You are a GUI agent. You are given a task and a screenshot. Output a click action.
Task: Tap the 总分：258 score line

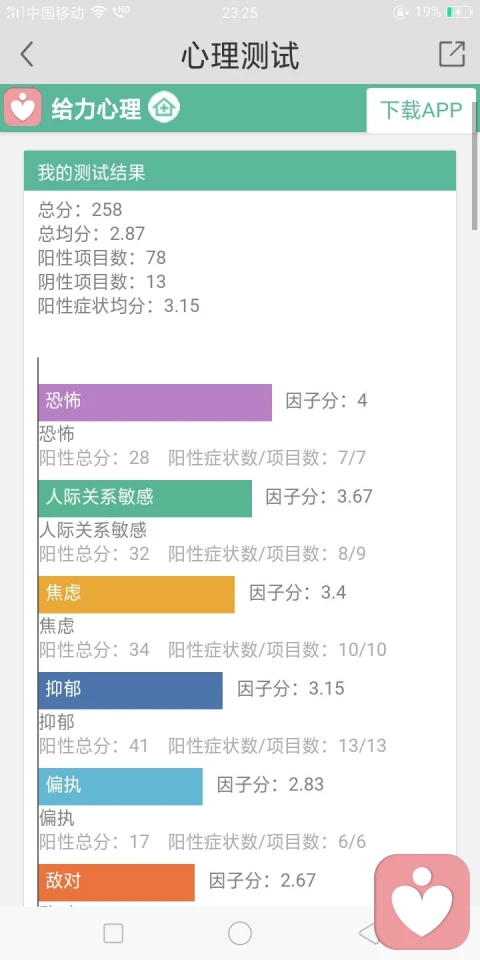tap(80, 209)
